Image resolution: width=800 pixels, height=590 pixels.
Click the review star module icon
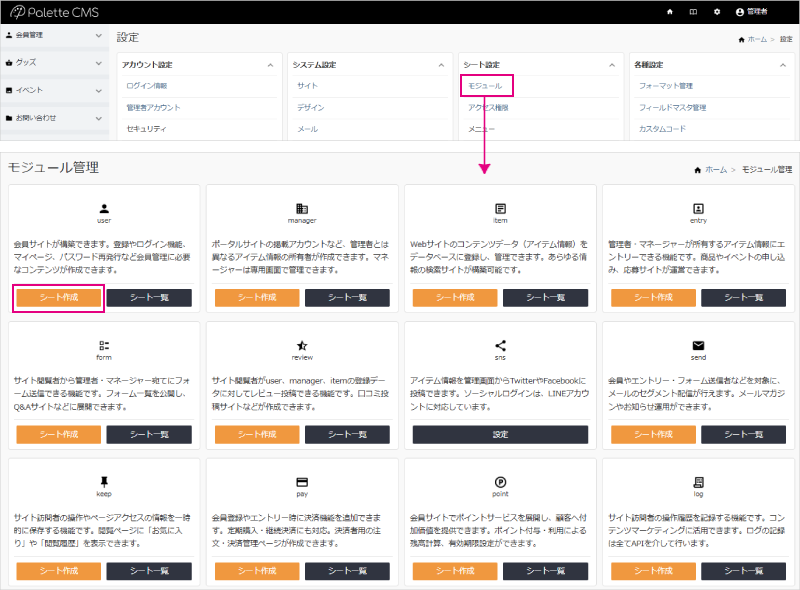[x=302, y=344]
